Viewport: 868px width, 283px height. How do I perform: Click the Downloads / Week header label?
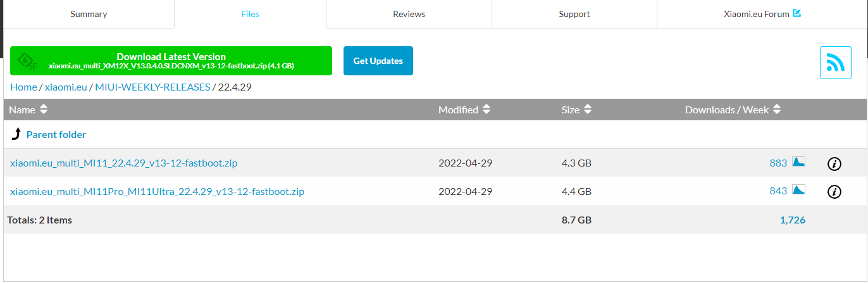727,110
